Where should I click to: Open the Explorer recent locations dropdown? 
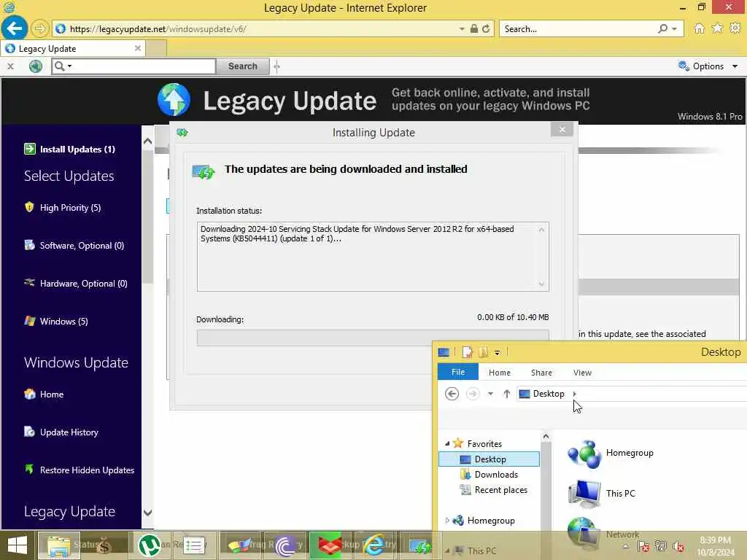(x=490, y=394)
